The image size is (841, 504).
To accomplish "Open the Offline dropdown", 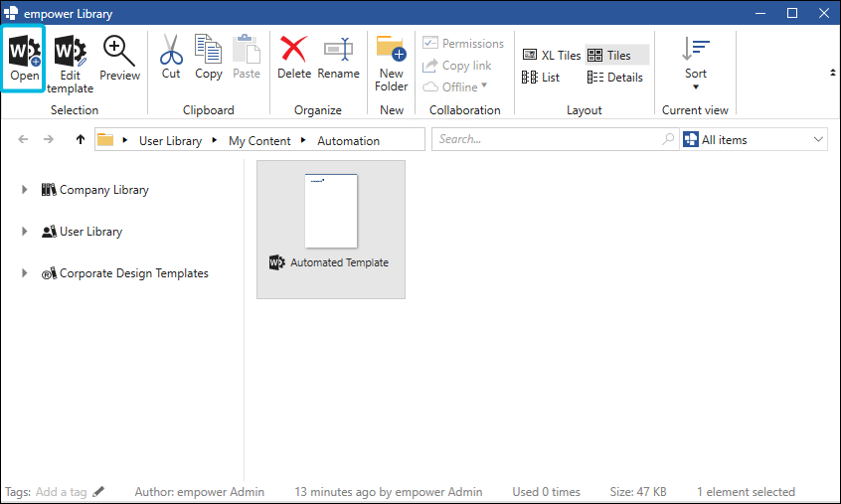I will tap(455, 86).
